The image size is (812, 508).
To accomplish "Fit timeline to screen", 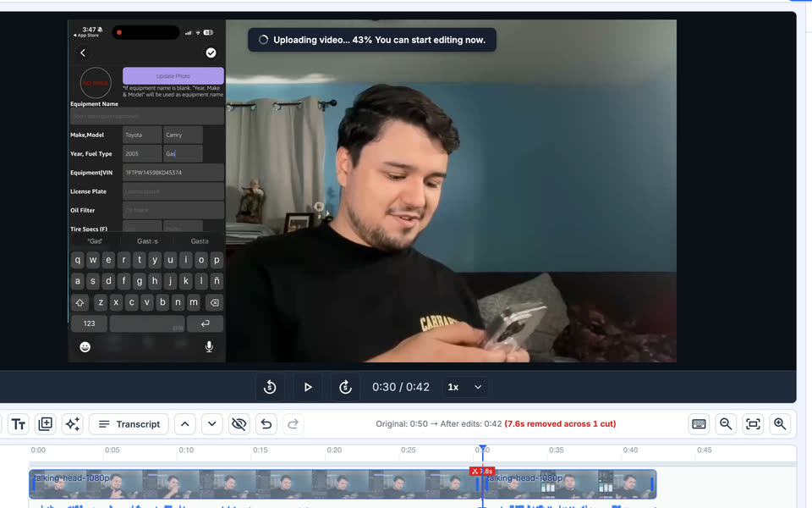I will click(753, 424).
